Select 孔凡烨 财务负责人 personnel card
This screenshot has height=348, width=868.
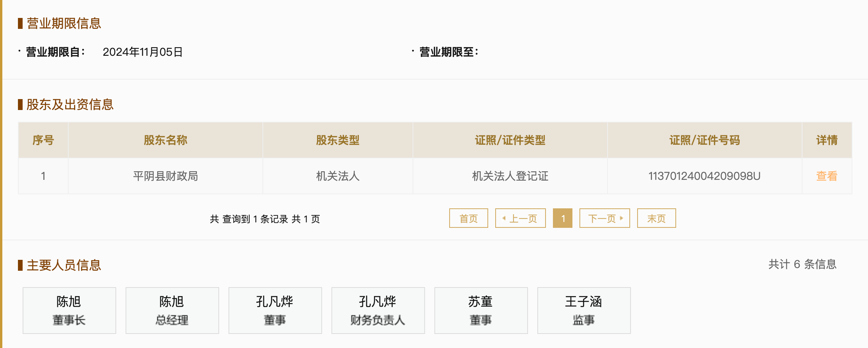[x=378, y=311]
